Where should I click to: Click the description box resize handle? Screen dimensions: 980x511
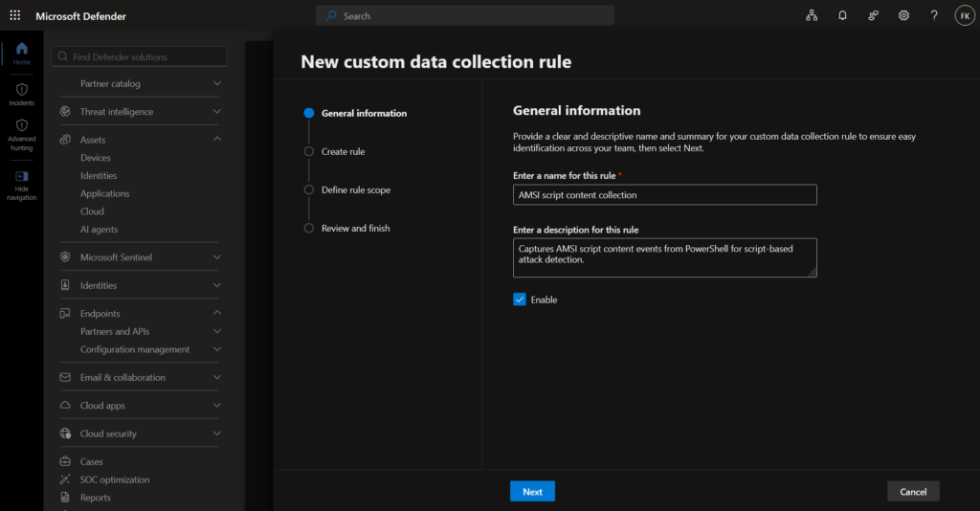[812, 273]
